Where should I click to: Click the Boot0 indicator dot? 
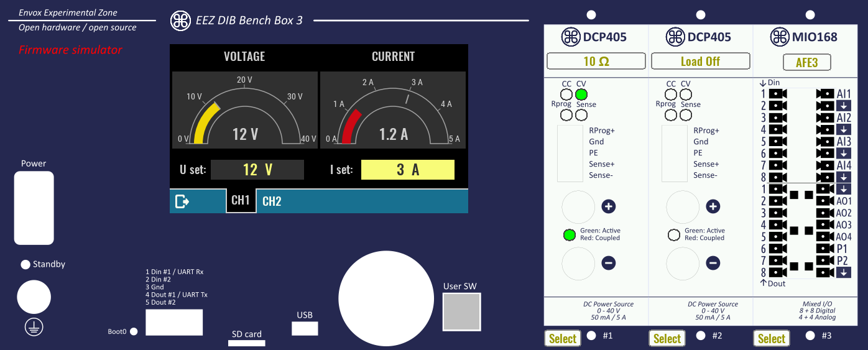133,331
